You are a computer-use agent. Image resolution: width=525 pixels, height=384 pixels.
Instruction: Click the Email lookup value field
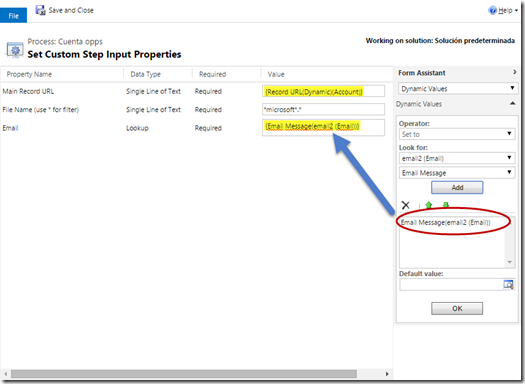click(323, 128)
